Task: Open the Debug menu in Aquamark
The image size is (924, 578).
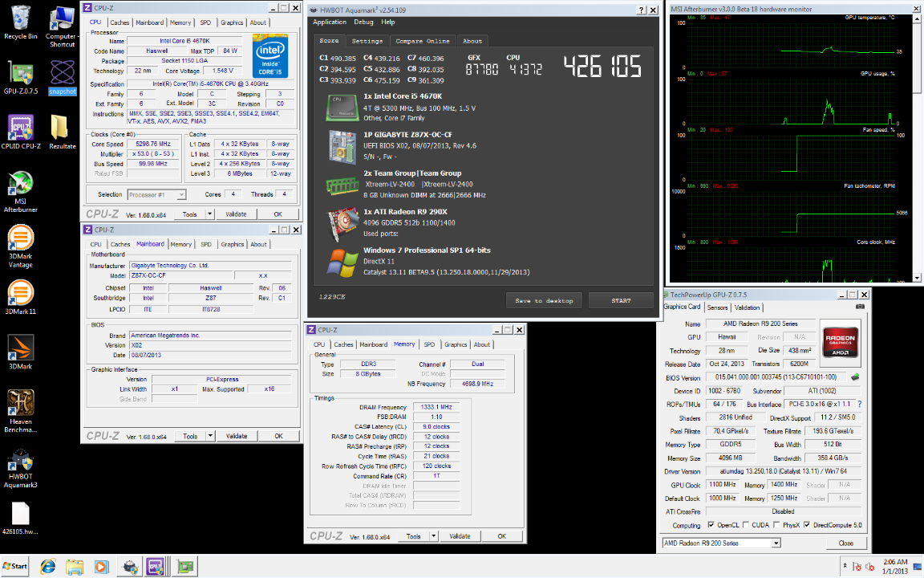Action: tap(363, 22)
